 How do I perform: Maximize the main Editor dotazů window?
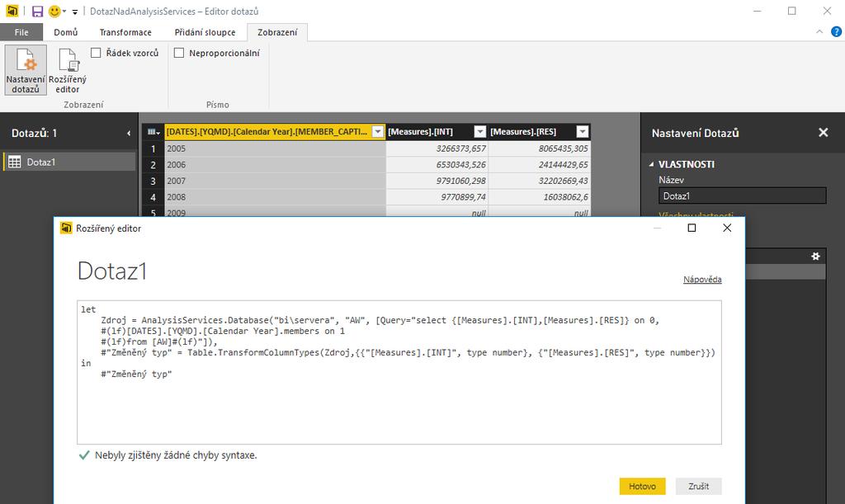click(791, 11)
